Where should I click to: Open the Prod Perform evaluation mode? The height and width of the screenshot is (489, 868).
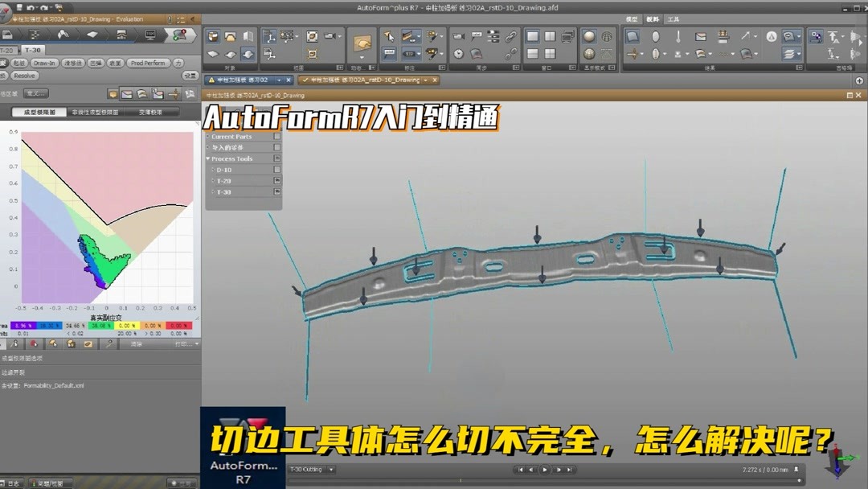pyautogui.click(x=148, y=63)
